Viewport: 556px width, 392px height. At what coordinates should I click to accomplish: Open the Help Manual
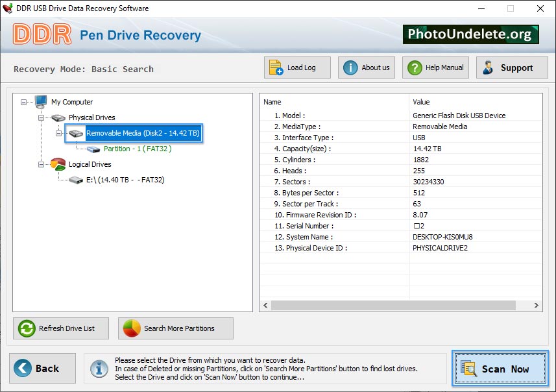(x=435, y=67)
